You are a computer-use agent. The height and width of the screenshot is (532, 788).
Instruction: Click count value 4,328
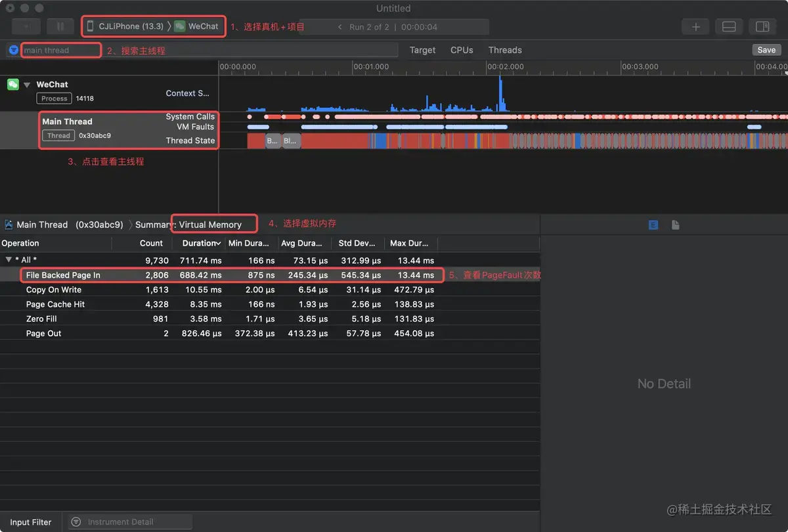click(x=157, y=304)
